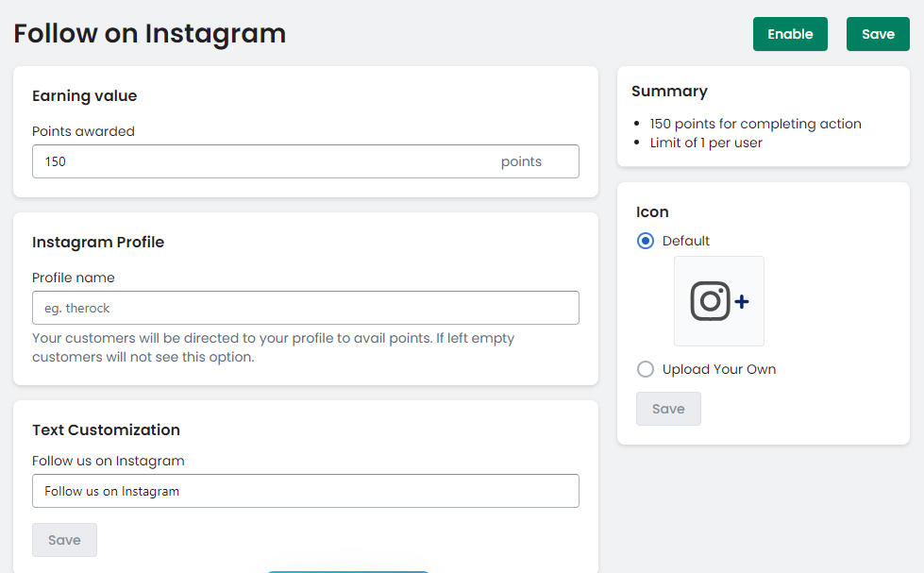Click the Instagram follow icon preview
The width and height of the screenshot is (924, 573).
tap(719, 301)
